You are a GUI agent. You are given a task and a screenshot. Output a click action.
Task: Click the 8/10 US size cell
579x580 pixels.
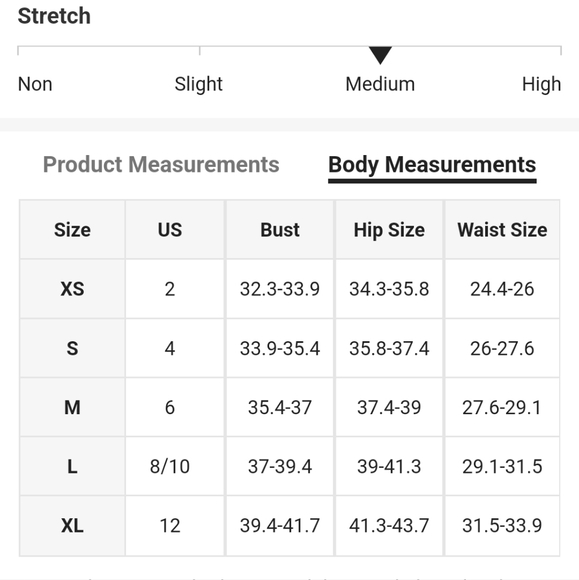click(170, 466)
